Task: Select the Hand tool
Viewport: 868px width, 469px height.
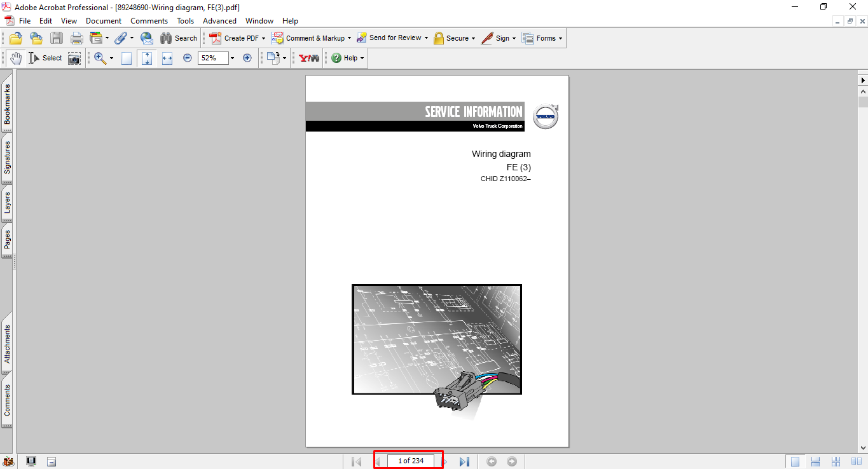Action: tap(15, 58)
